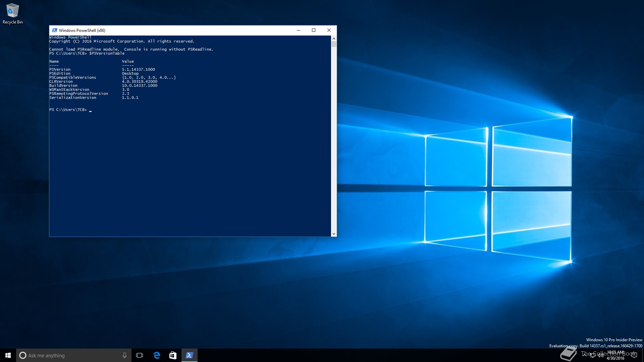Screen dimensions: 644x362
Task: Launch Microsoft Edge from the taskbar
Action: (157, 355)
